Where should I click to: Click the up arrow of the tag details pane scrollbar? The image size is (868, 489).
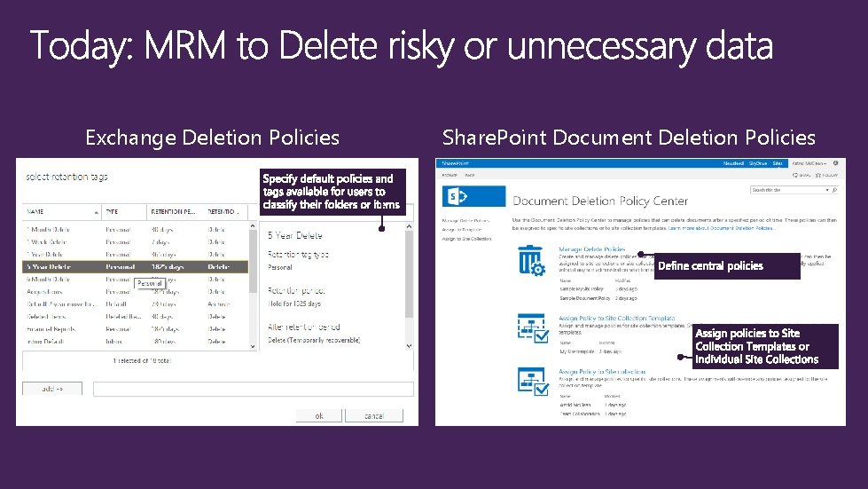tap(409, 226)
